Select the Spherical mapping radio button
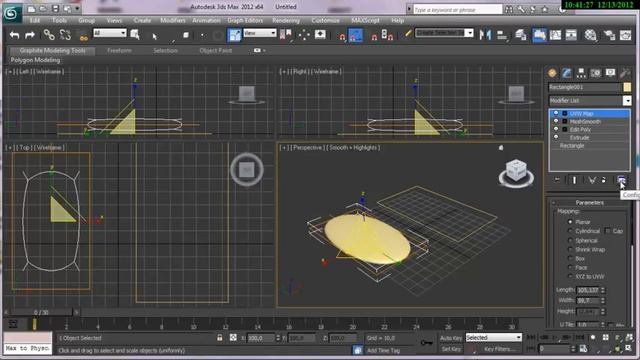Image resolution: width=640 pixels, height=360 pixels. tap(570, 240)
